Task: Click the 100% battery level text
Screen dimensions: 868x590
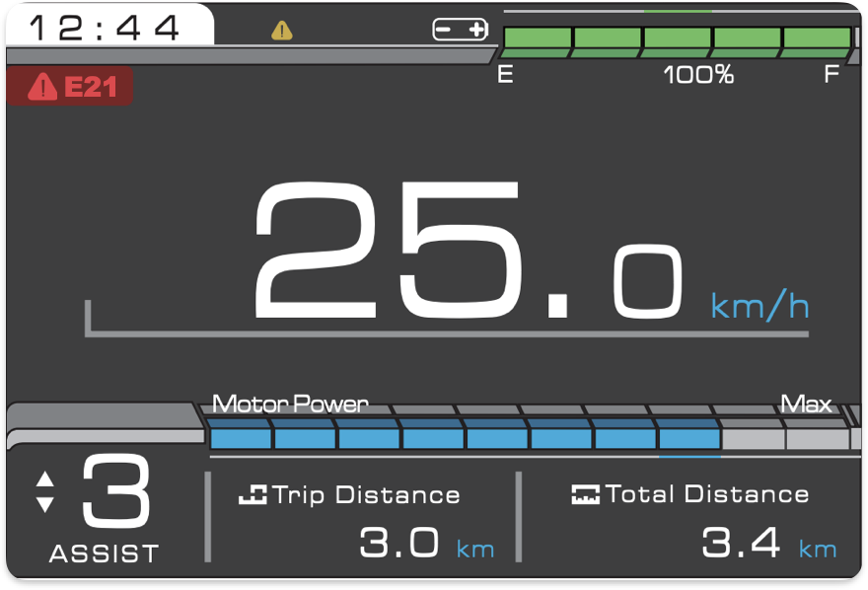Action: (x=698, y=74)
